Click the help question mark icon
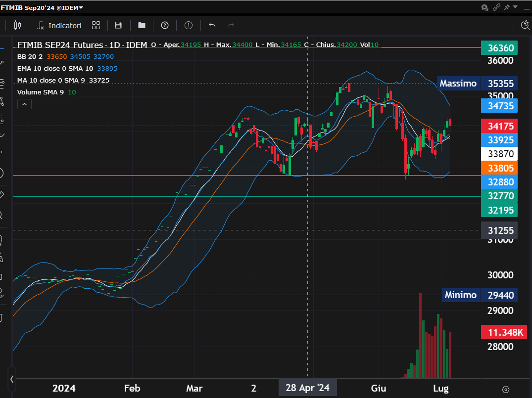 click(x=165, y=25)
